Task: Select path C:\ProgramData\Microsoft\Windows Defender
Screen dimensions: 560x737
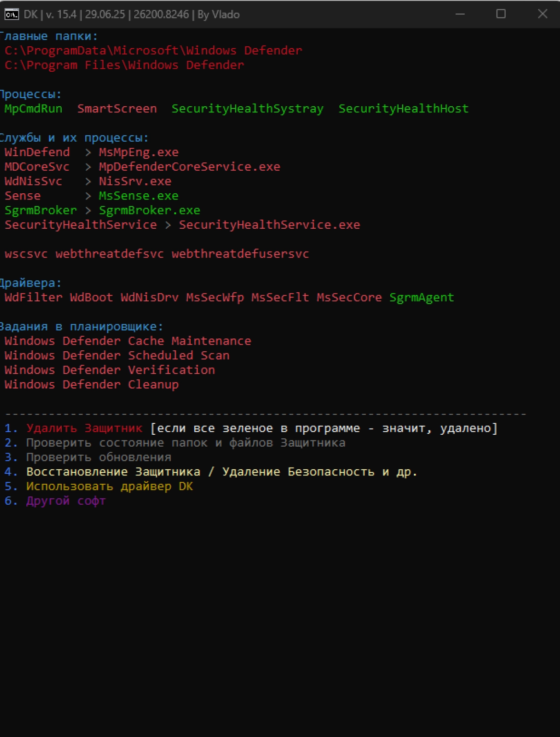Action: [154, 50]
